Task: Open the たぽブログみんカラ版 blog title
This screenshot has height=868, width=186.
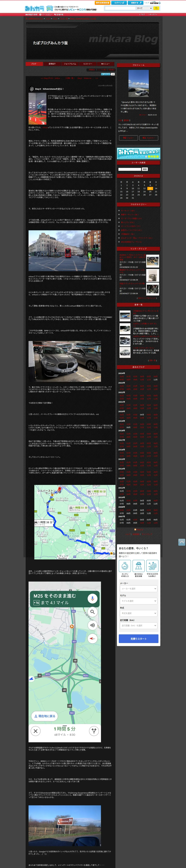Action: 50,43
